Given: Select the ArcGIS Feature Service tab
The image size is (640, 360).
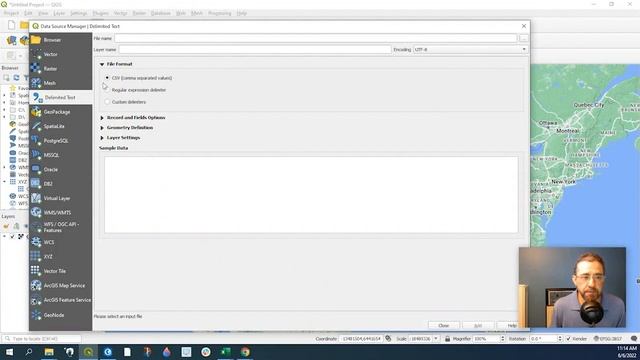Looking at the screenshot, I should pos(60,300).
